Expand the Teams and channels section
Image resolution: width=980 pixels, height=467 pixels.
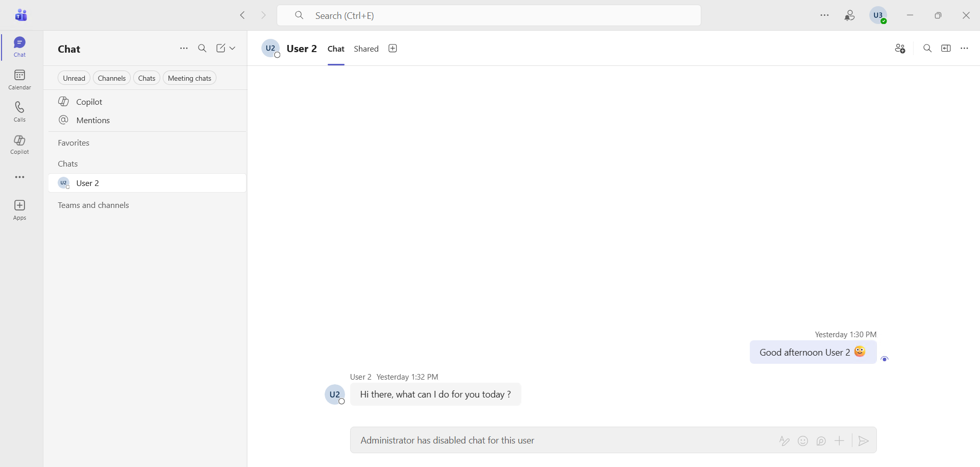click(93, 205)
